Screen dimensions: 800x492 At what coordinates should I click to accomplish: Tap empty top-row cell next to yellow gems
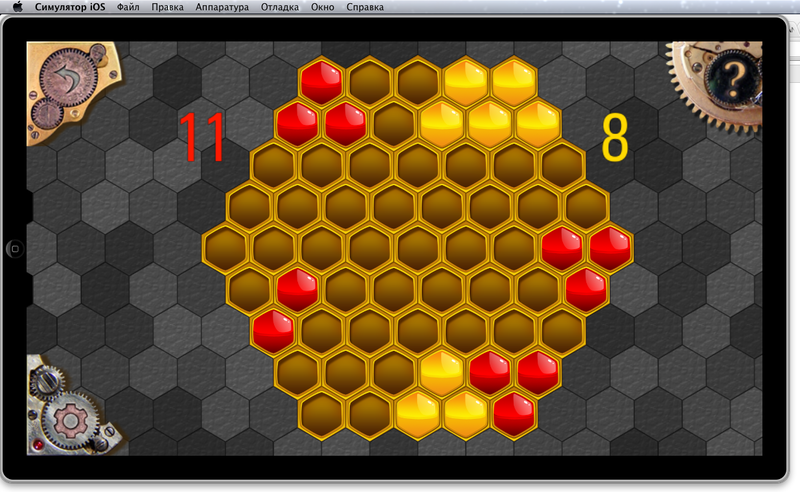[418, 83]
